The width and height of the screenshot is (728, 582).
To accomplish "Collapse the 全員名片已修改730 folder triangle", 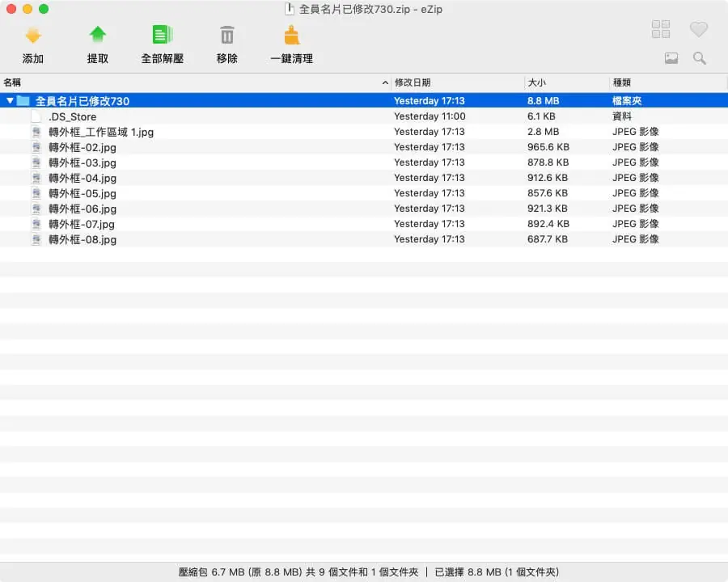I will click(9, 101).
